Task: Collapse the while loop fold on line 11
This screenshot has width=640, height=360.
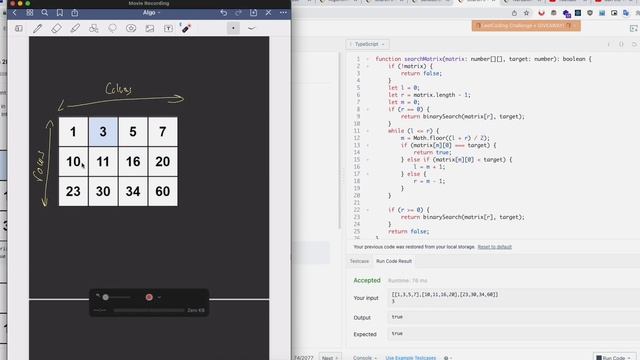Action: point(367,131)
